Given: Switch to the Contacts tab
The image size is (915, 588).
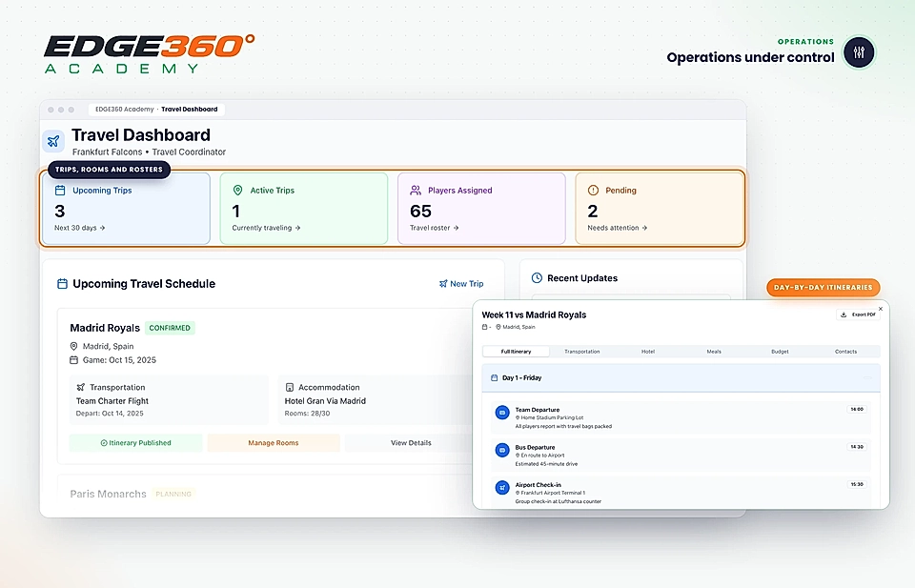Looking at the screenshot, I should tap(845, 352).
